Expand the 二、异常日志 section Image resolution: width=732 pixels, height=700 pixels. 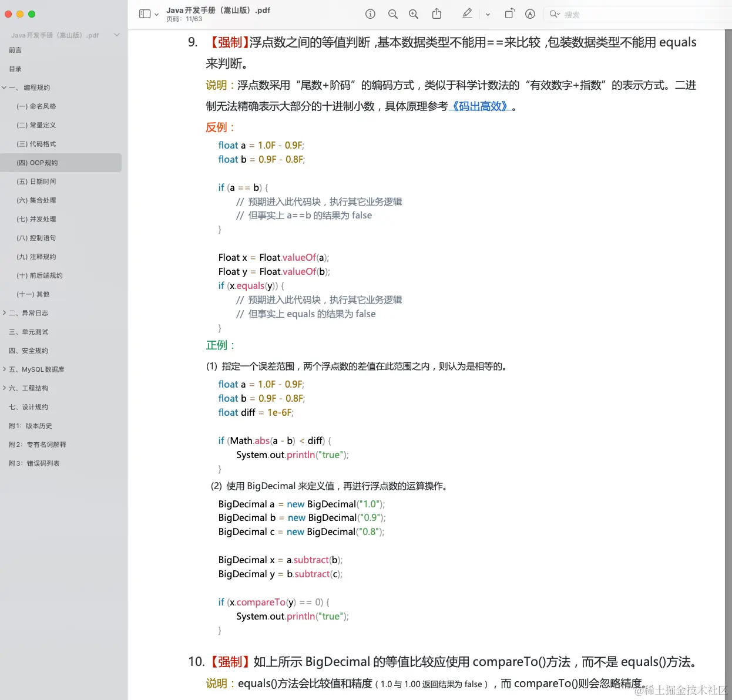click(5, 312)
